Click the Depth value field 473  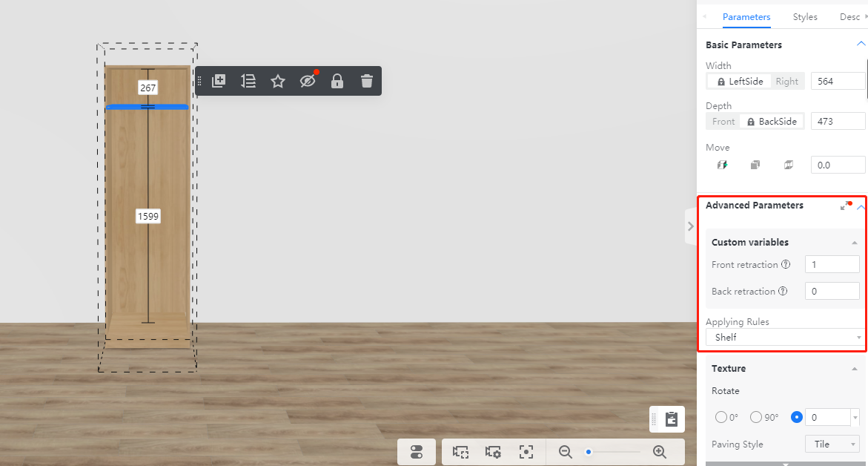click(x=838, y=122)
